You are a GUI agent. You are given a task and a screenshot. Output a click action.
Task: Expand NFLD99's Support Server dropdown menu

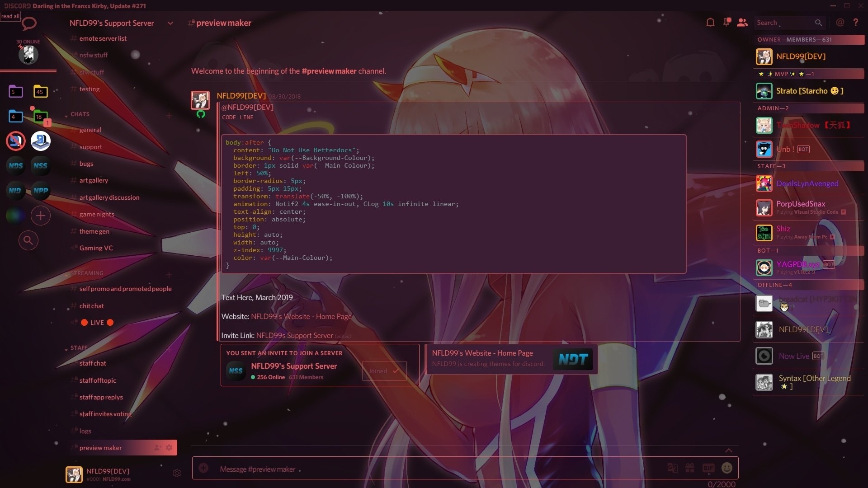[170, 23]
